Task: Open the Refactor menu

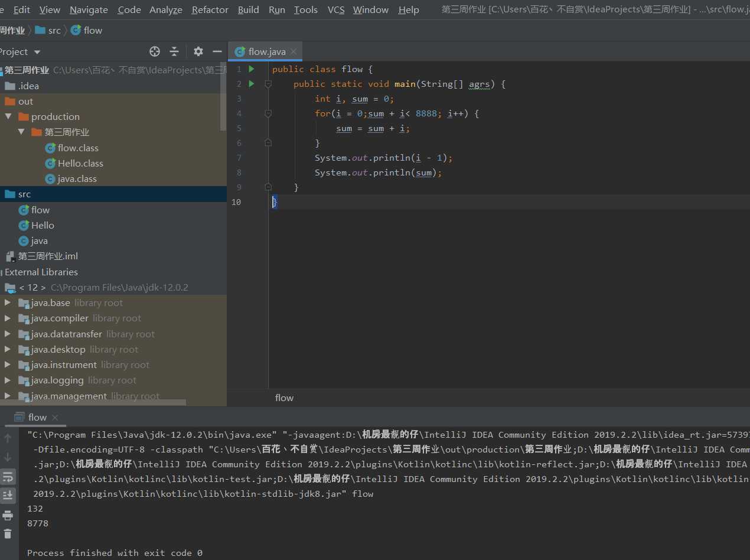Action: click(x=210, y=9)
